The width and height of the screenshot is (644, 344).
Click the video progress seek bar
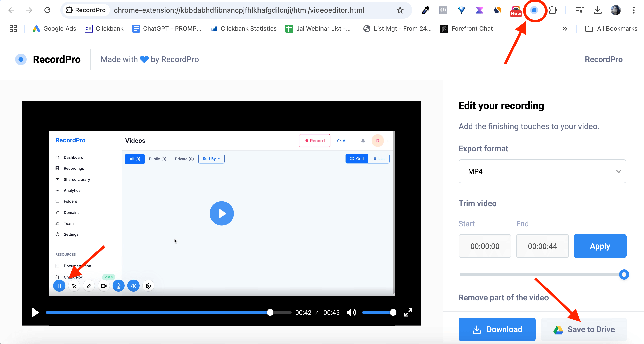pyautogui.click(x=168, y=313)
